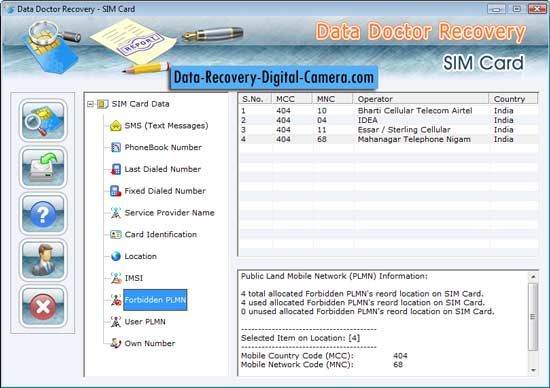Select Fixed Dialed Number entry
Screen dimensions: 550x388
tap(165, 191)
